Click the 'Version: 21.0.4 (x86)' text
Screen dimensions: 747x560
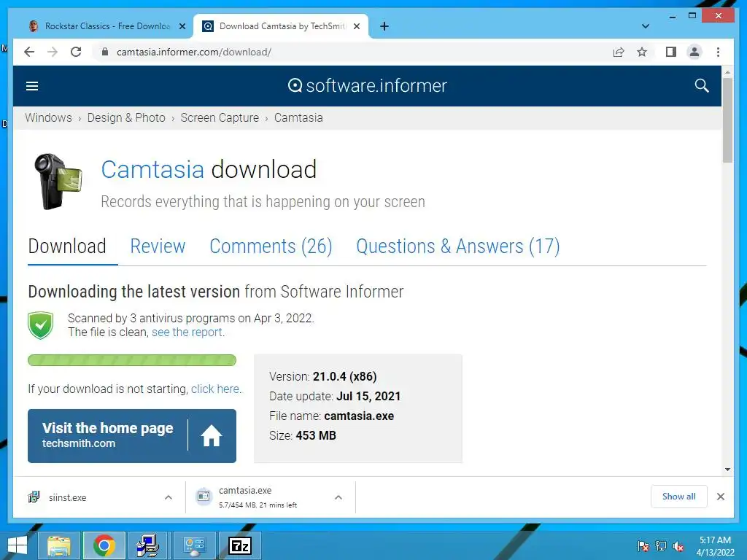pos(323,377)
